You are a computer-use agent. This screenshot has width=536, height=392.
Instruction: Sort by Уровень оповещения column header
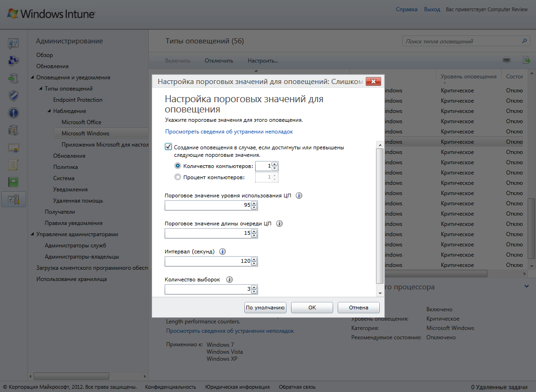(x=468, y=77)
